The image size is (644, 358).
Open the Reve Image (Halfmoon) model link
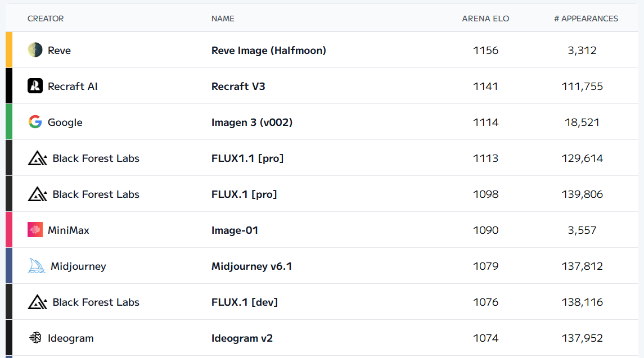pyautogui.click(x=269, y=51)
